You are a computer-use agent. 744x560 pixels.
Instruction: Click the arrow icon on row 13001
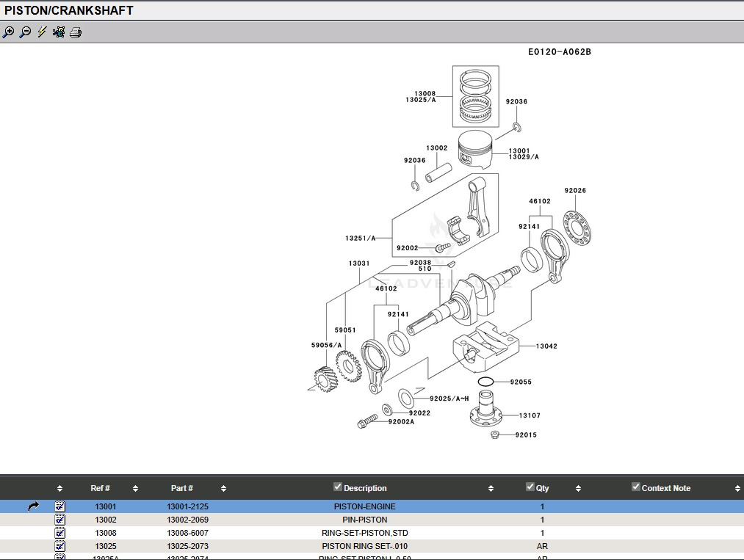(x=33, y=506)
